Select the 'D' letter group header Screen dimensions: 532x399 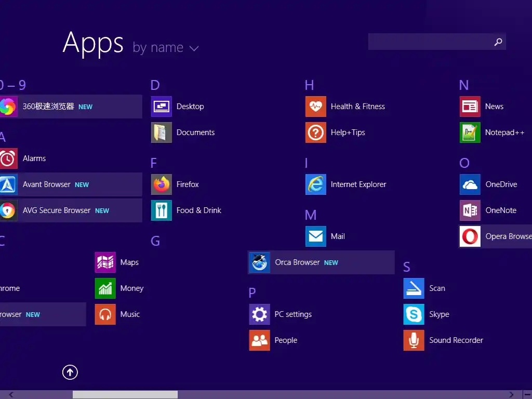(155, 85)
